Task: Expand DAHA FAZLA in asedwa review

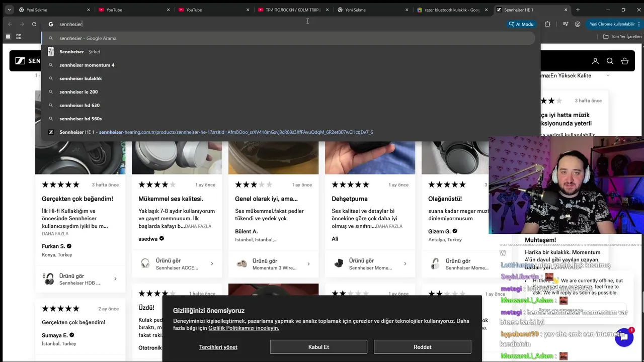Action: [198, 226]
